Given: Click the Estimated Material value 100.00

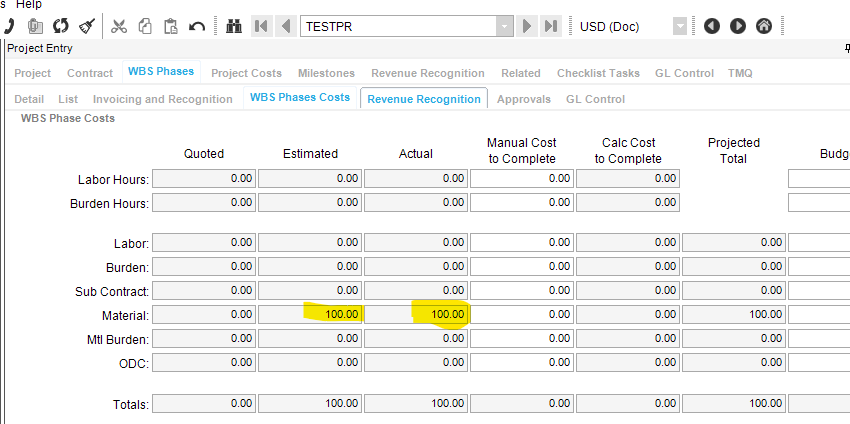Looking at the screenshot, I should point(309,315).
